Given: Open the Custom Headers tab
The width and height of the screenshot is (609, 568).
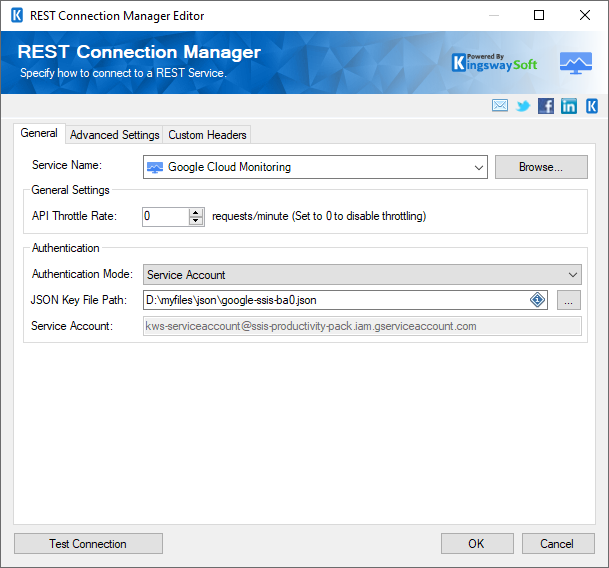Looking at the screenshot, I should click(207, 135).
